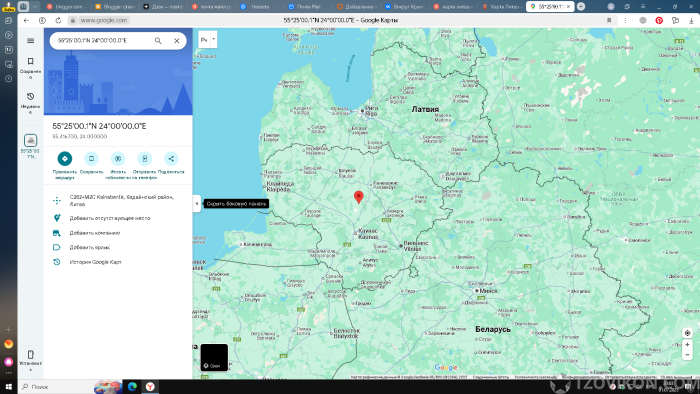This screenshot has width=700, height=394.
Task: Clear the coordinates search box
Action: tap(177, 41)
